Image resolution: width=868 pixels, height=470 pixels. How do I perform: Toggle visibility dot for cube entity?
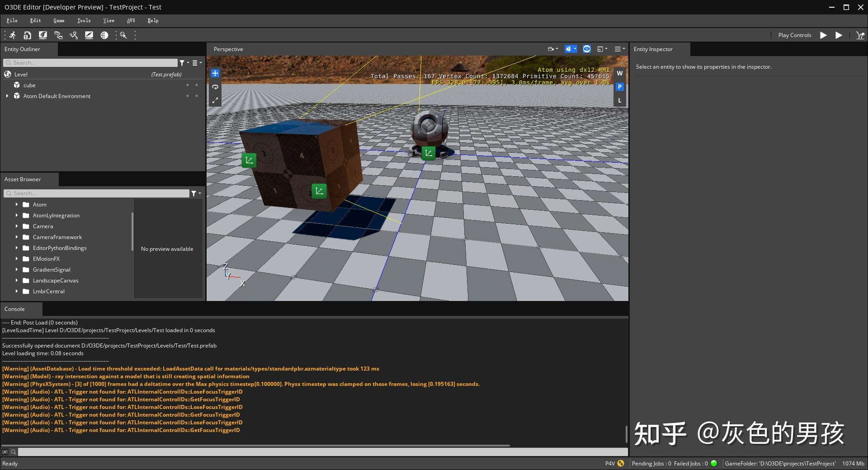(x=188, y=85)
